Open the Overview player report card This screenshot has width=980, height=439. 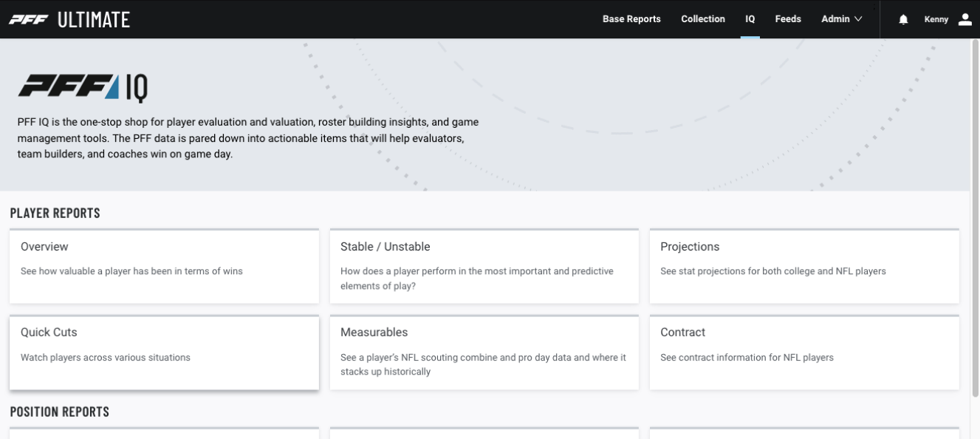click(x=164, y=266)
